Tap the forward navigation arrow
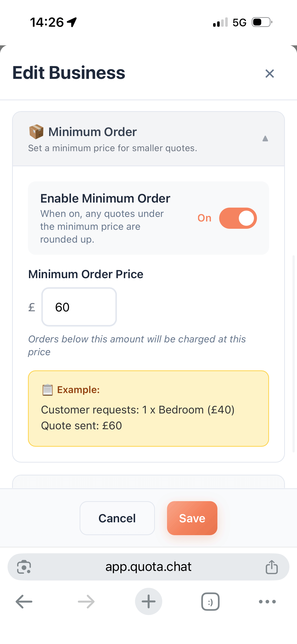Image resolution: width=297 pixels, height=644 pixels. coord(86,602)
